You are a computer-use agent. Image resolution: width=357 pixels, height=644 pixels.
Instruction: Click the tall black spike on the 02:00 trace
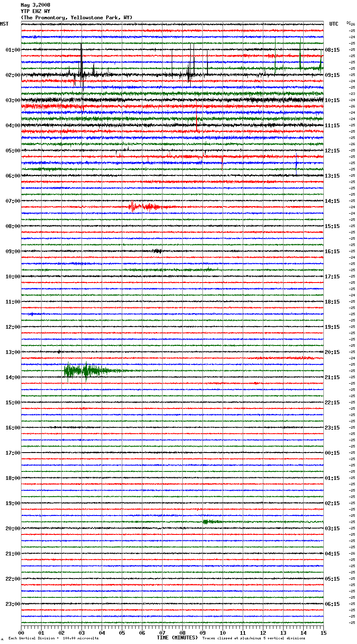[x=81, y=67]
